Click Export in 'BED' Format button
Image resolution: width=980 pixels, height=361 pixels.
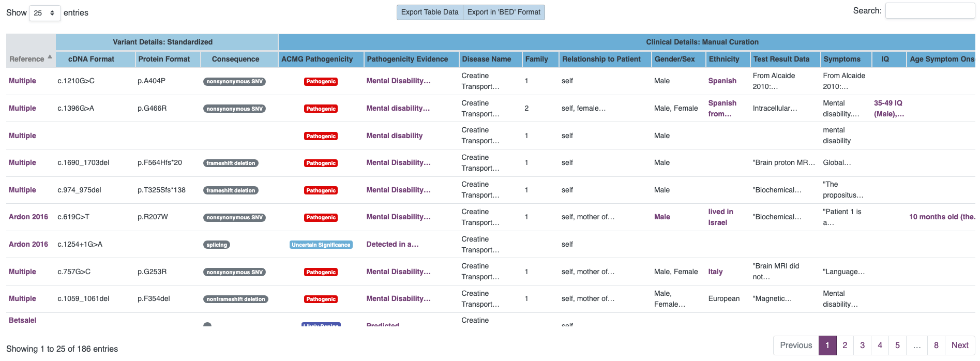(x=504, y=12)
